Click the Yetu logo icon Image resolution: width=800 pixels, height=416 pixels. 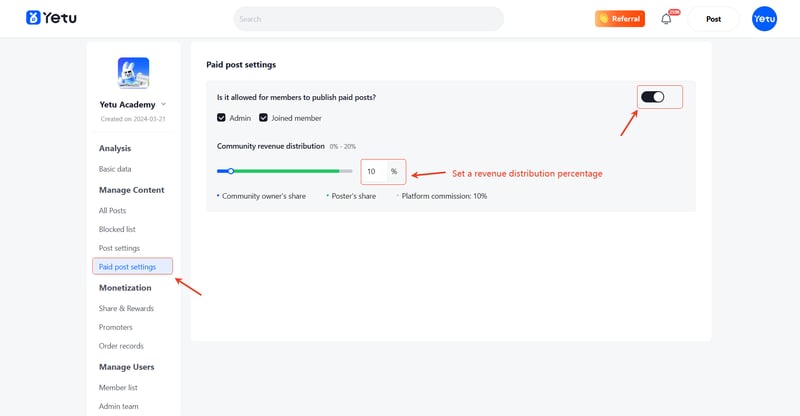point(33,18)
